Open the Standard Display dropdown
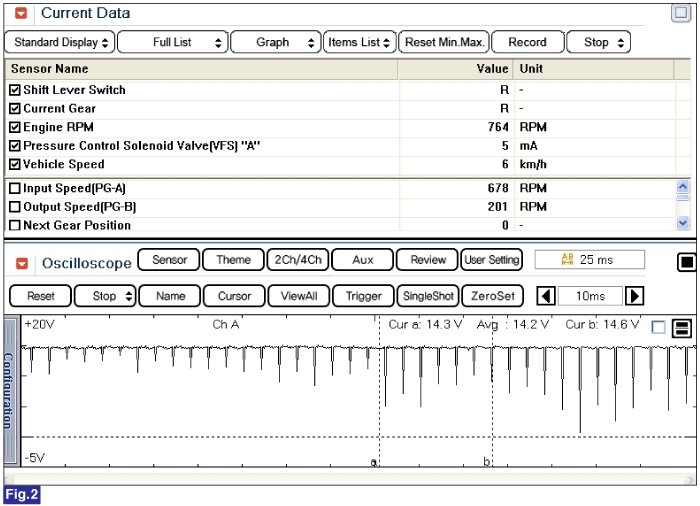 pyautogui.click(x=59, y=42)
